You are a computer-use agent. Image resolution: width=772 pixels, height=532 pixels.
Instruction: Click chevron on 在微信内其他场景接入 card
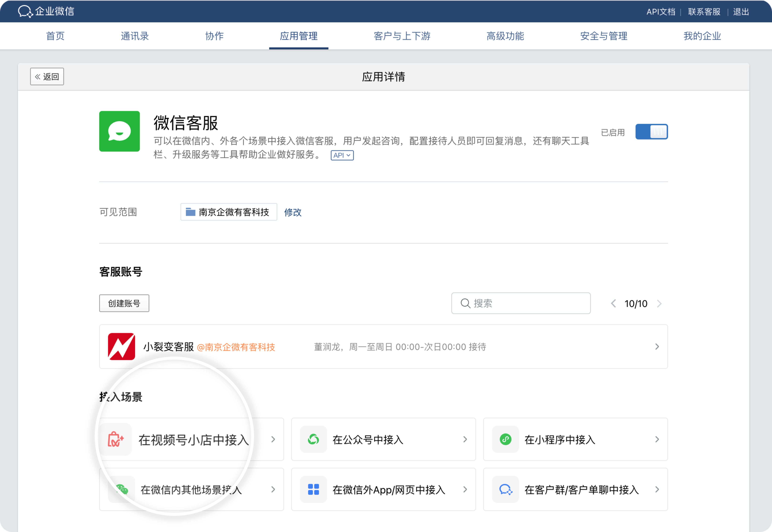(273, 489)
